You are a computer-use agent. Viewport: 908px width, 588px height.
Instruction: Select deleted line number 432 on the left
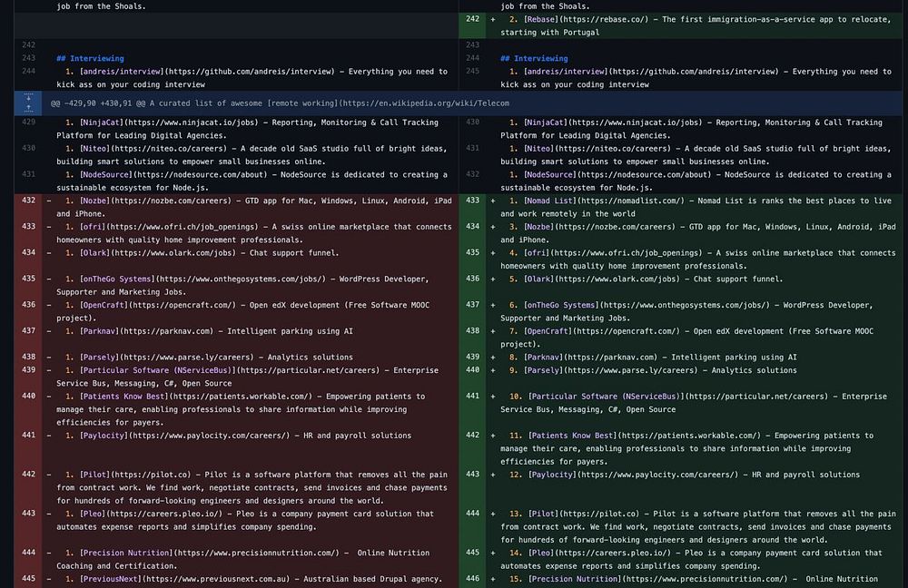point(27,201)
